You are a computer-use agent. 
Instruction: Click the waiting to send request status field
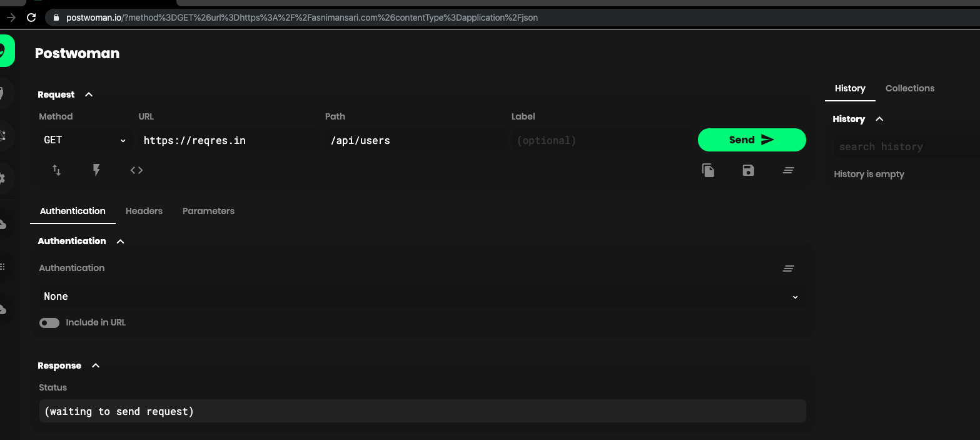(x=422, y=411)
